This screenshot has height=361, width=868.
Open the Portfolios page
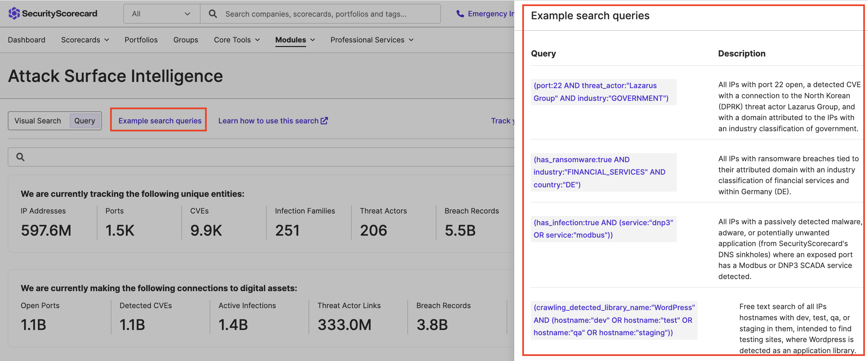(141, 40)
